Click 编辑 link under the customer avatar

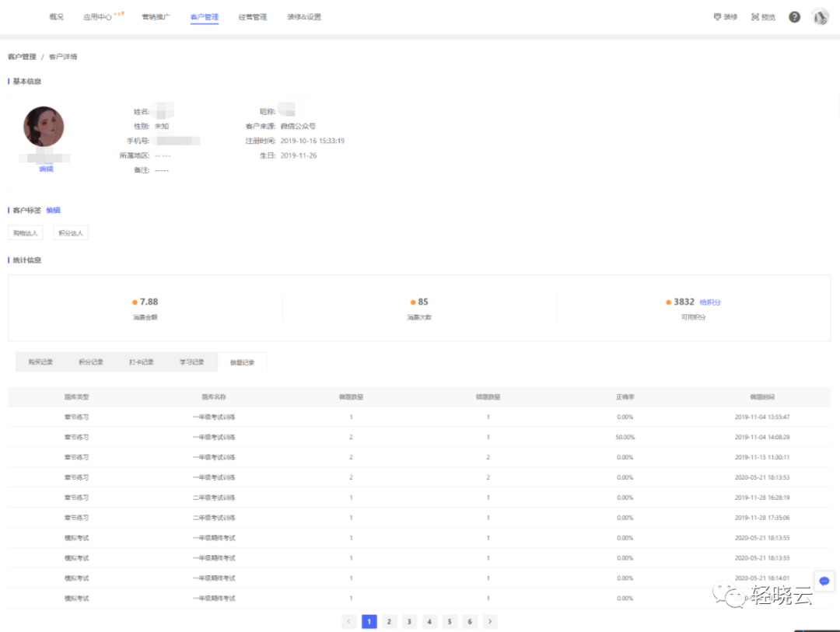click(47, 169)
